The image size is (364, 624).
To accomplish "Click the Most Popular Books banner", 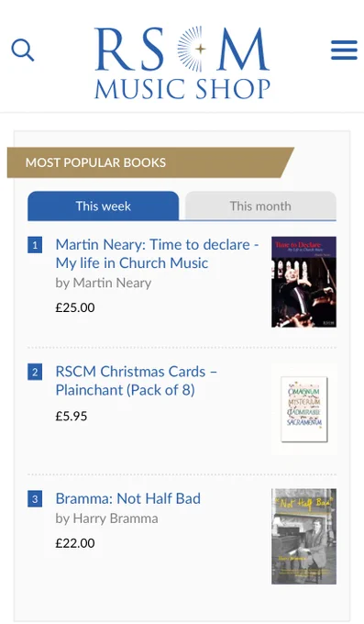I will coord(150,162).
